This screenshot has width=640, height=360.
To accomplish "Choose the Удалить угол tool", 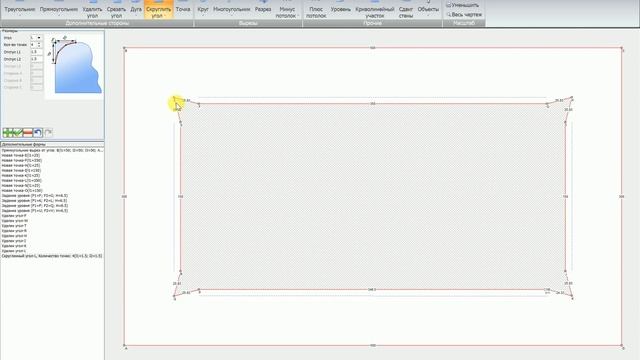I will point(92,10).
